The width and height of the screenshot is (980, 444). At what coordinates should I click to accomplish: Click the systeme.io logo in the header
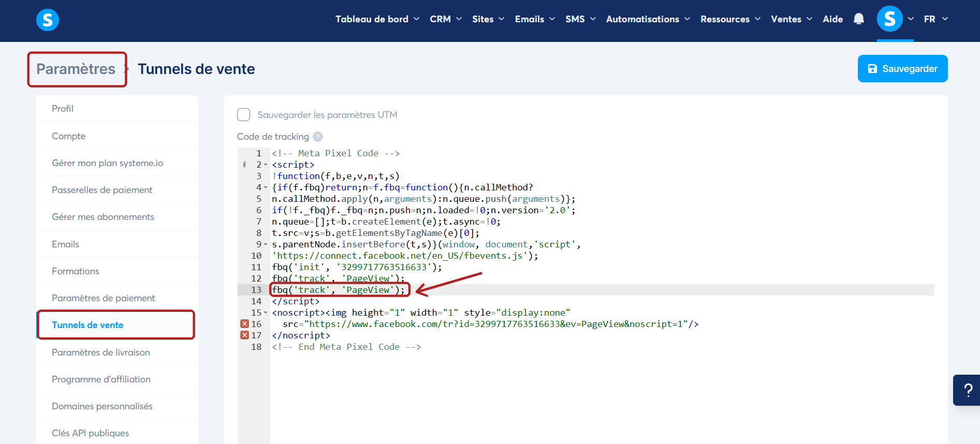coord(48,20)
